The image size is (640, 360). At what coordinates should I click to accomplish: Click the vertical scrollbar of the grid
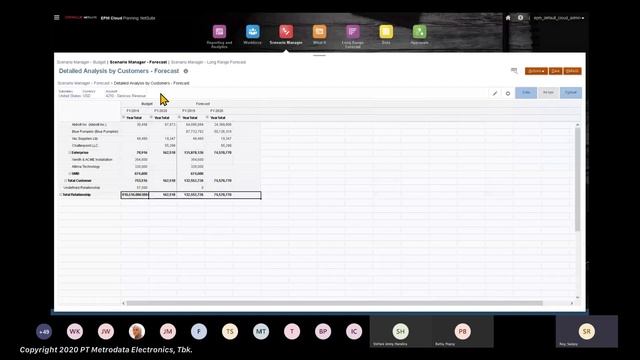577,180
